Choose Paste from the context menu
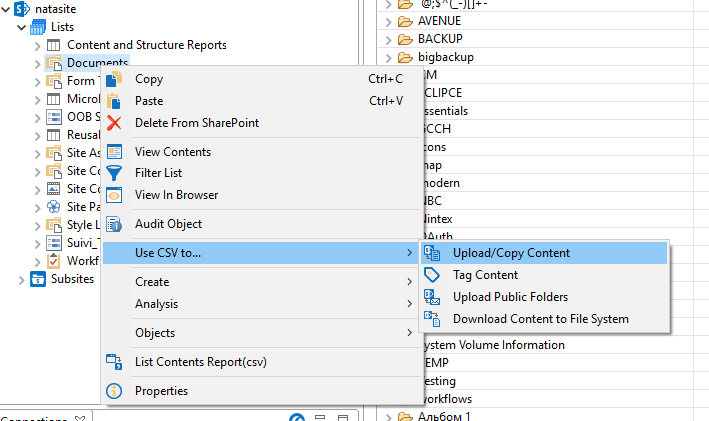Image resolution: width=709 pixels, height=421 pixels. pos(262,101)
